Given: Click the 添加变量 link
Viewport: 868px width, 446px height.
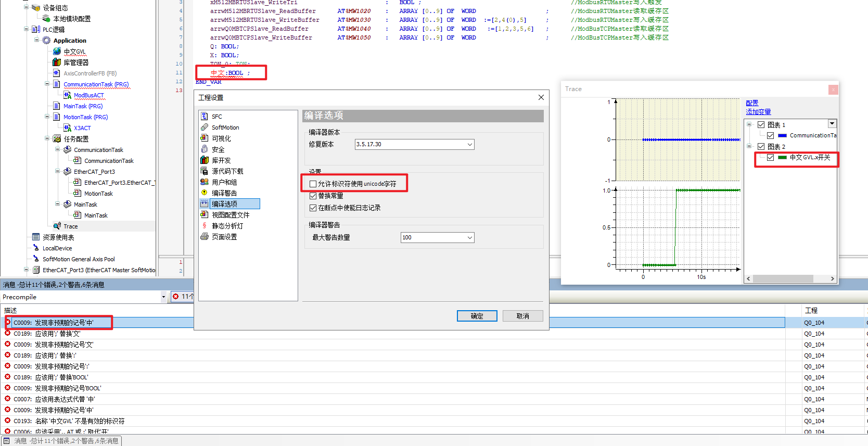Looking at the screenshot, I should tap(758, 112).
